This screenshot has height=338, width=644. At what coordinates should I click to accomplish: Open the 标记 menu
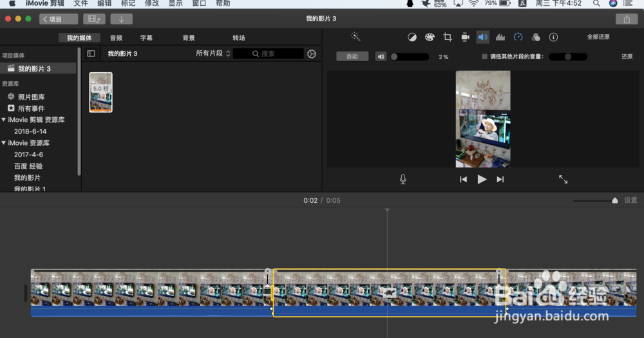[x=128, y=3]
